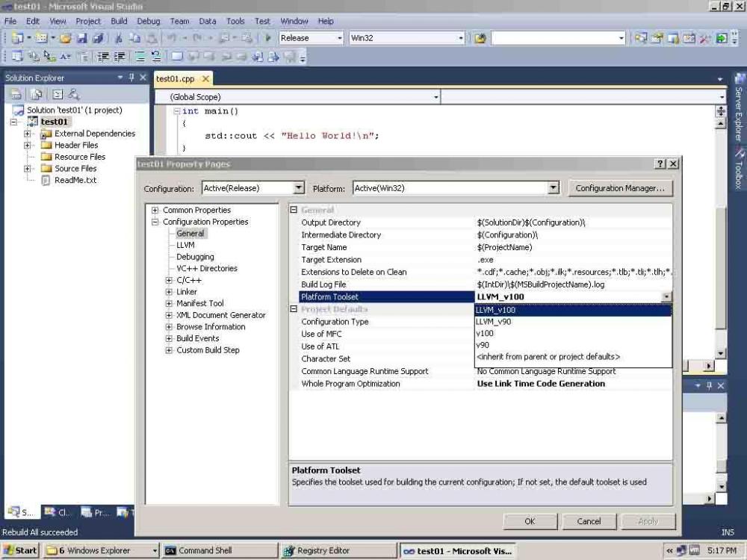Click Solution Explorer Properties icon
Screen dimensions: 747x560
pyautogui.click(x=15, y=94)
